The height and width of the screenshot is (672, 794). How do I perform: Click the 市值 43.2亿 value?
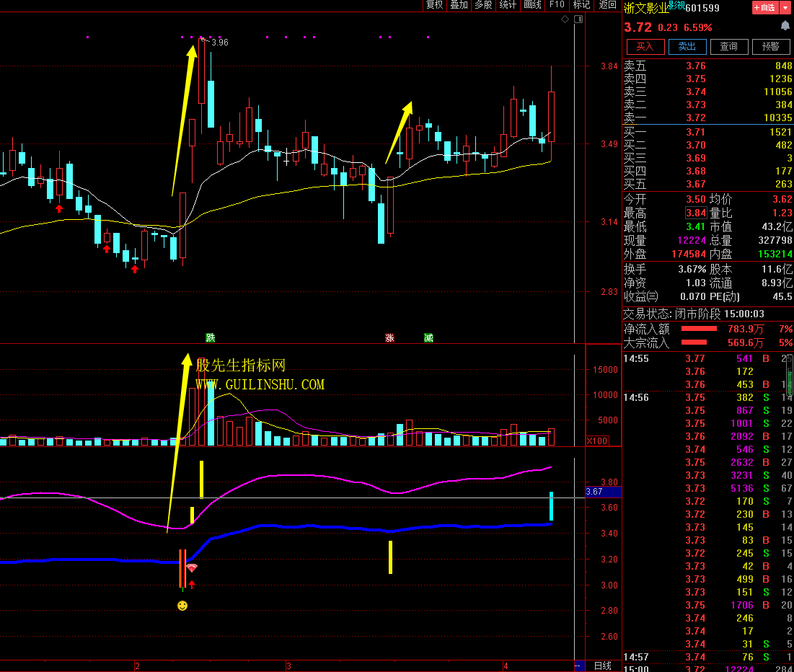[777, 227]
